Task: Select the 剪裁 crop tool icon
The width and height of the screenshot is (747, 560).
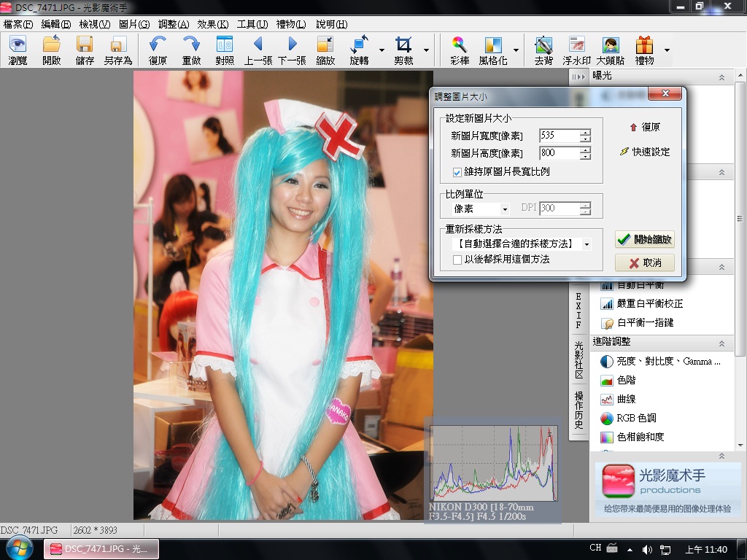Action: coord(403,50)
